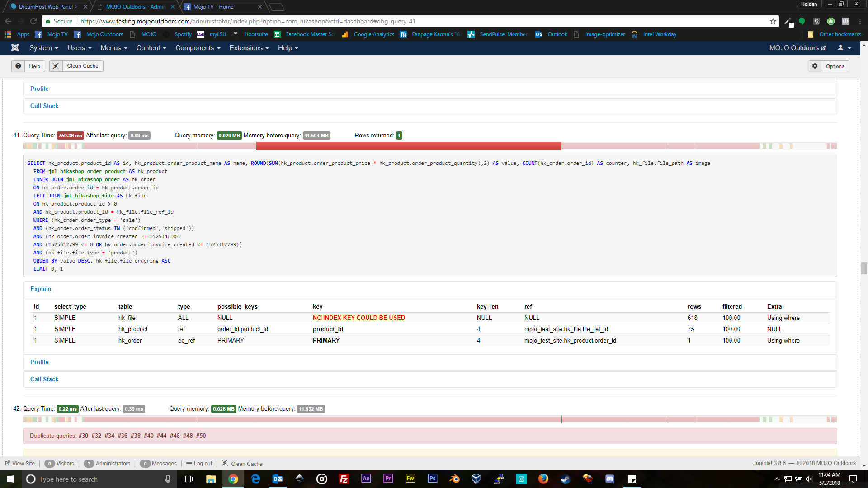Viewport: 868px width, 488px height.
Task: Go to duplicate query #50
Action: [x=201, y=436]
